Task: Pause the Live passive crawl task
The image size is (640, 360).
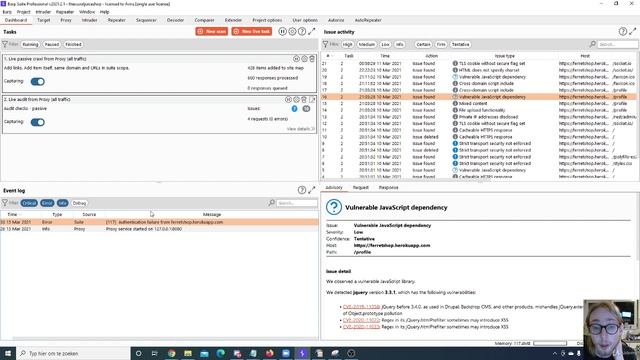Action: 296,59
